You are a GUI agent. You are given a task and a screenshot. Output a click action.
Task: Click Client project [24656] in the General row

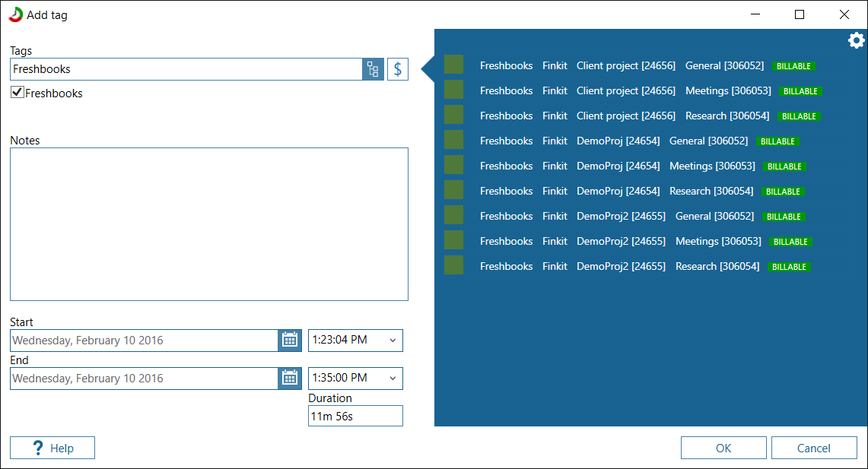tap(626, 66)
